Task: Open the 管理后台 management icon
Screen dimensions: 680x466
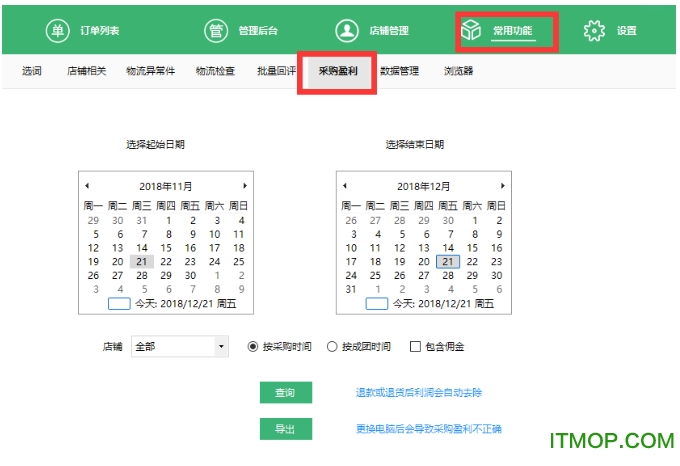Action: pos(216,31)
